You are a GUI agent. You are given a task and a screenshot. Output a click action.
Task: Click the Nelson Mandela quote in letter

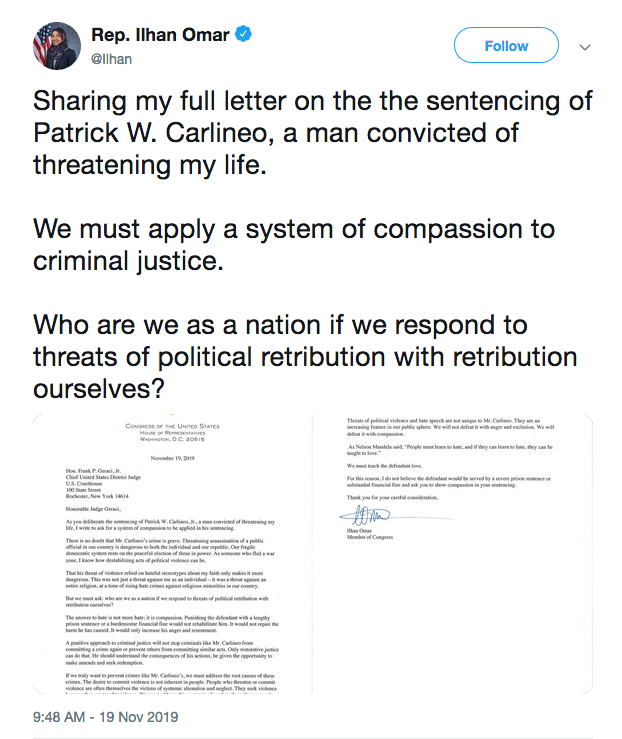(x=450, y=450)
